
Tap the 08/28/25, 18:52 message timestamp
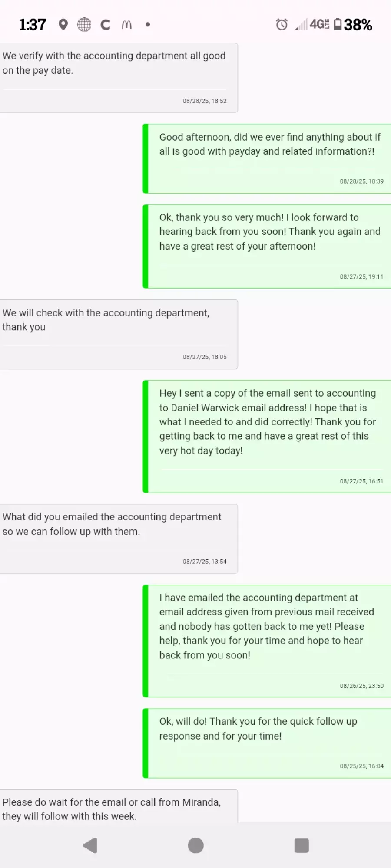[x=204, y=101]
